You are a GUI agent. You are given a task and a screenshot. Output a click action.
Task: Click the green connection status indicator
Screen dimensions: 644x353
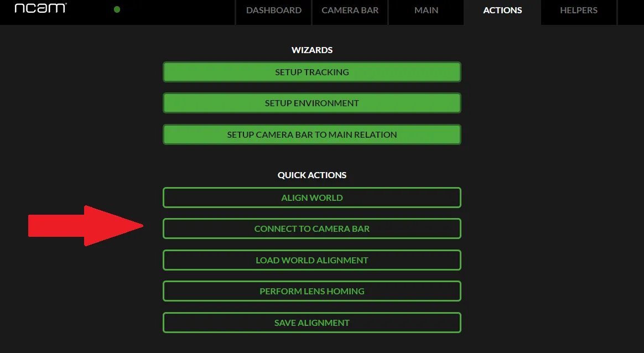[117, 9]
